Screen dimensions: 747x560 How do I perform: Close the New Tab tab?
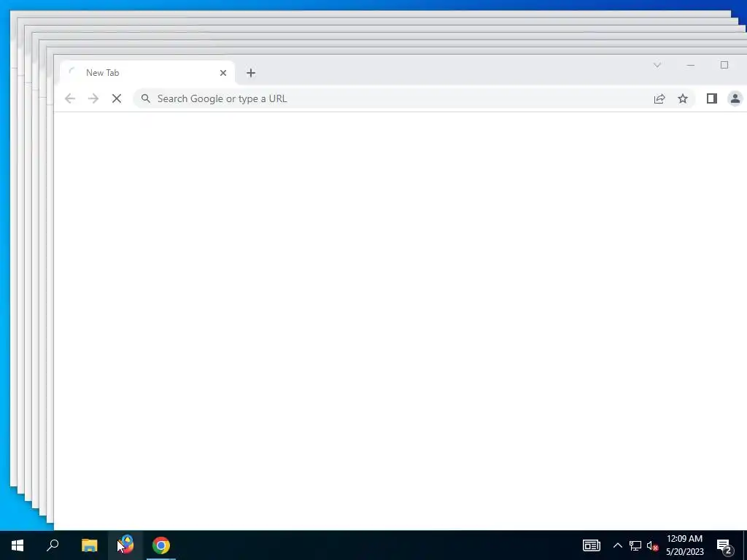point(223,73)
